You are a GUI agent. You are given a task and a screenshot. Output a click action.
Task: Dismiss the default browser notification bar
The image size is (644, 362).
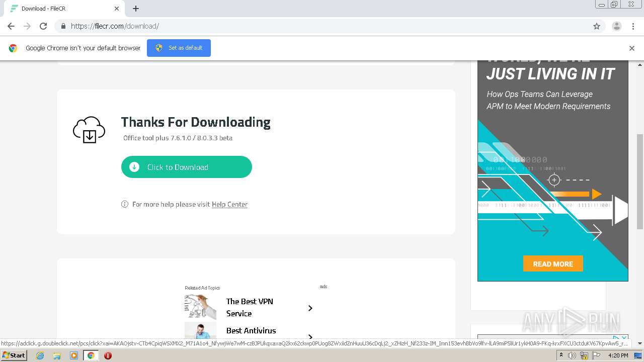[x=632, y=48]
